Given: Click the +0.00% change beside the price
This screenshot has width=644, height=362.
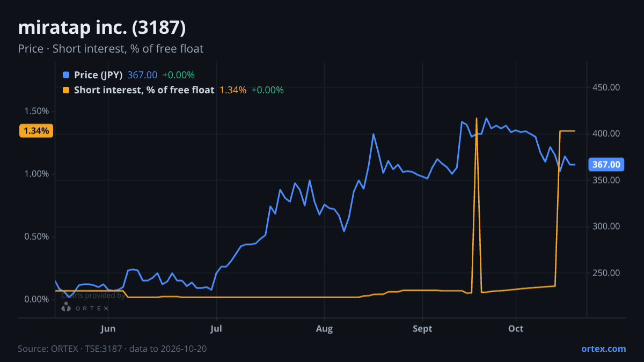Looking at the screenshot, I should click(x=178, y=75).
